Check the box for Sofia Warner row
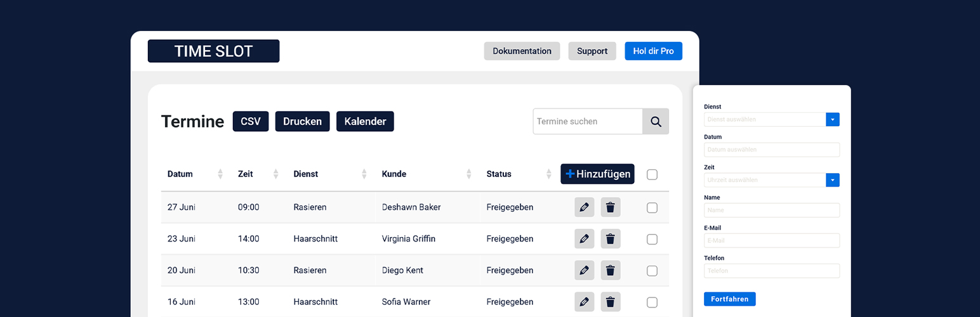This screenshot has height=317, width=980. coord(652,302)
